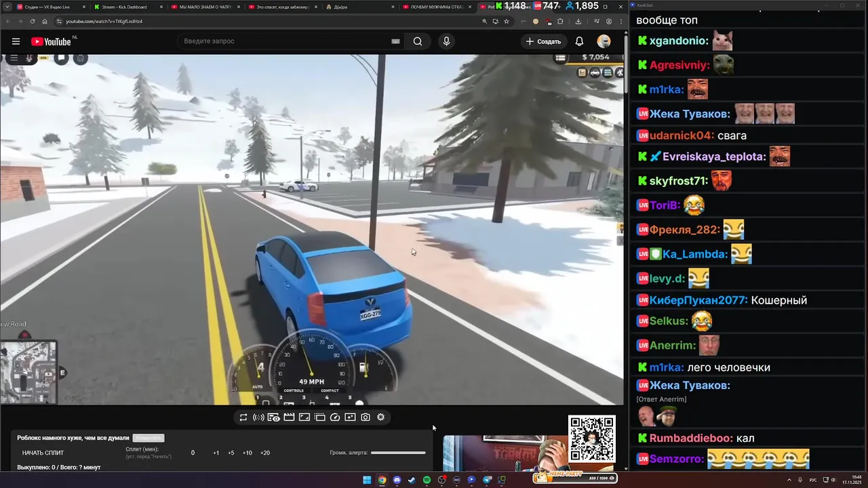Open browser extensions puzzle icon
Screen dimensions: 868x488
560,21
